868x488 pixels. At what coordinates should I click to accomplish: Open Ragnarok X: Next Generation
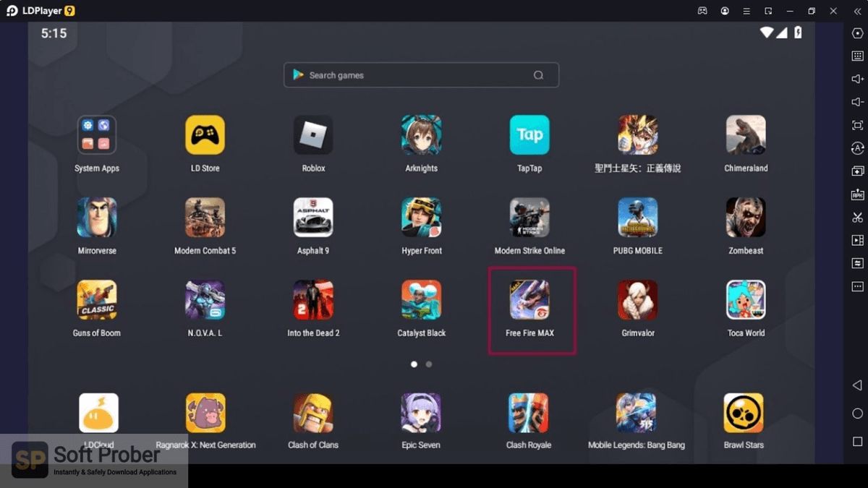(205, 413)
